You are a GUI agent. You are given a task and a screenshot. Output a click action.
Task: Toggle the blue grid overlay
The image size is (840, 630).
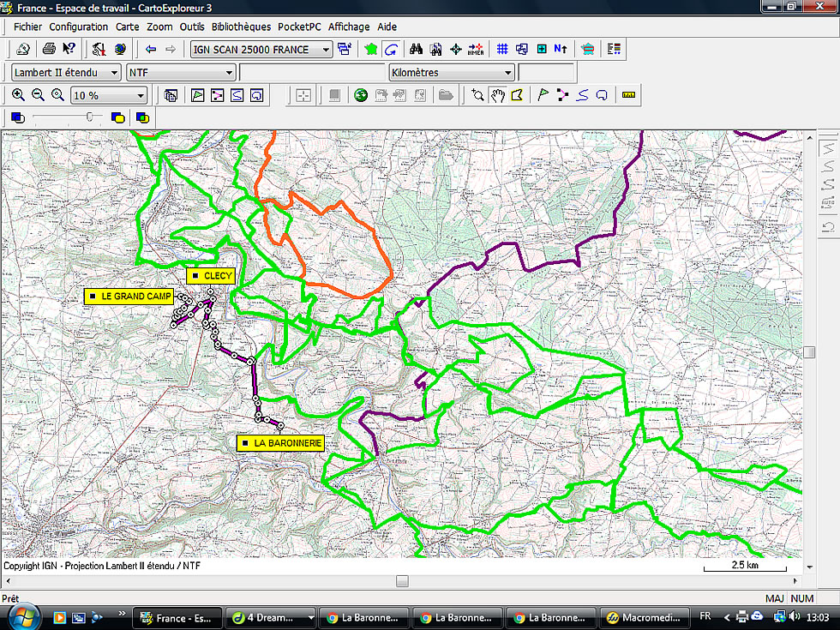[503, 50]
